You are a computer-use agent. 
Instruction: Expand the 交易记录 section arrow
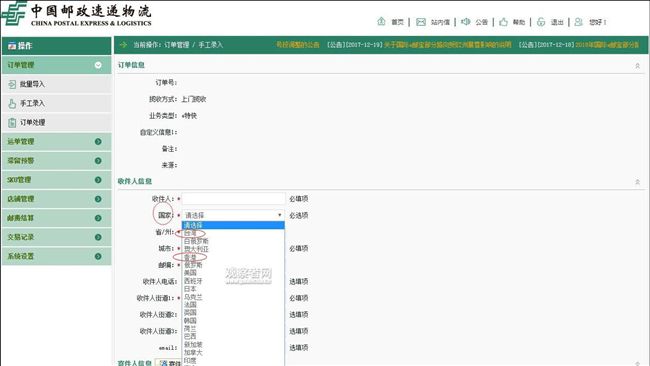[x=98, y=237]
